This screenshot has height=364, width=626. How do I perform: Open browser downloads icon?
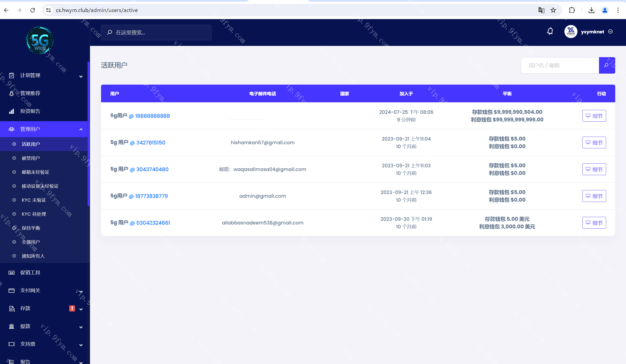pos(591,10)
